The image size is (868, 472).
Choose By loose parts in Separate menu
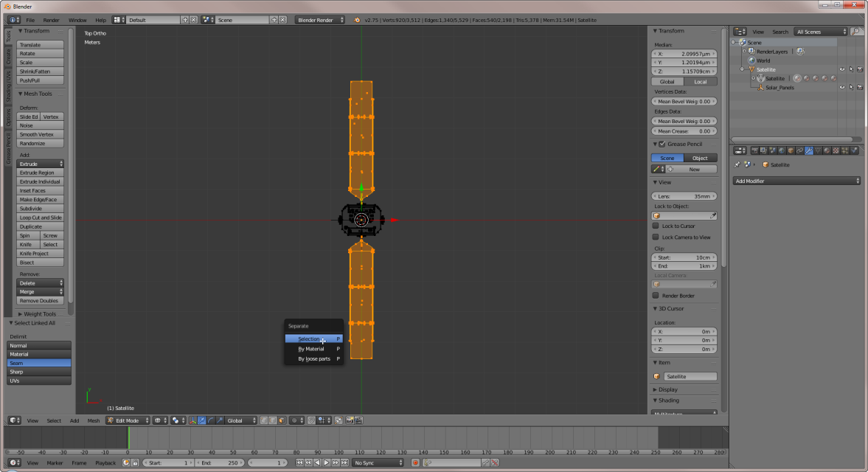point(314,358)
